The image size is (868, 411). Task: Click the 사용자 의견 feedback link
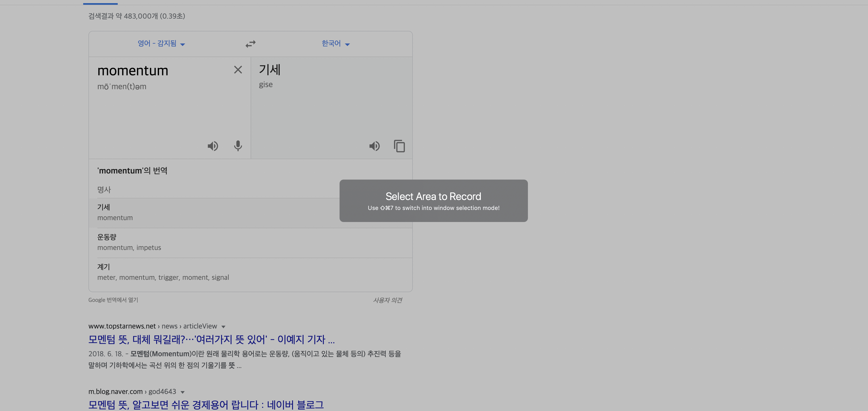[x=387, y=300]
